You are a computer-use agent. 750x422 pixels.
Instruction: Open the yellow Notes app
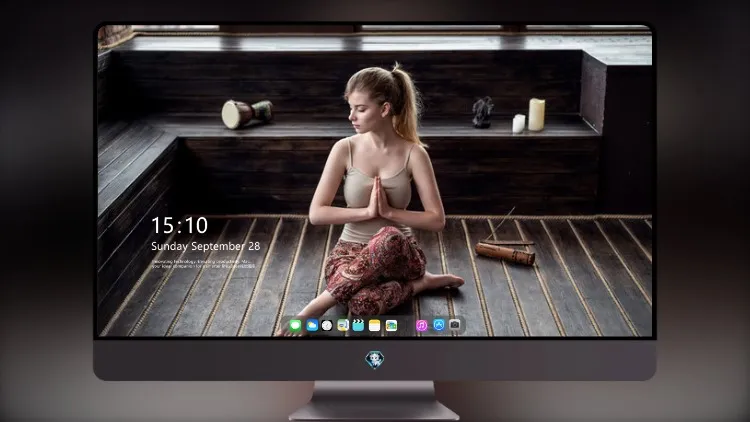375,325
